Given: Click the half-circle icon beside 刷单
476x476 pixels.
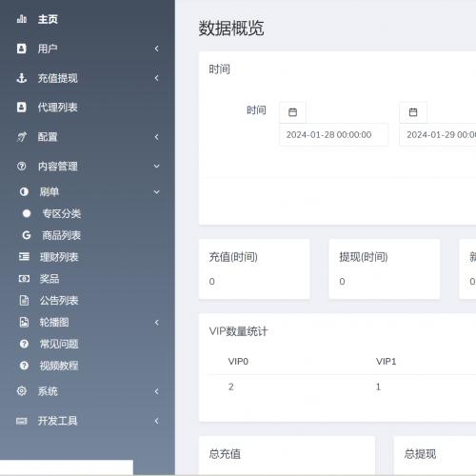Looking at the screenshot, I should click(x=24, y=191).
